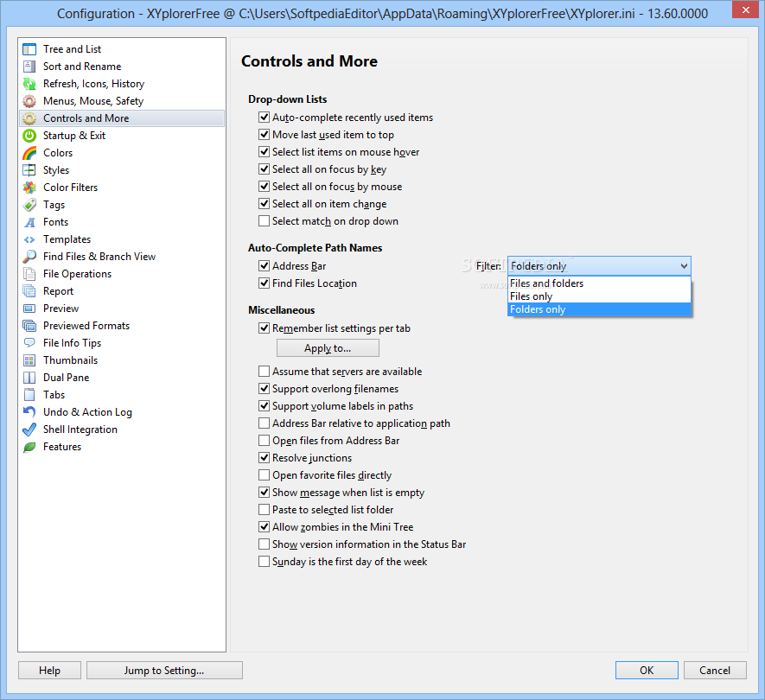765x700 pixels.
Task: Click the Apply to... button
Action: [x=328, y=348]
